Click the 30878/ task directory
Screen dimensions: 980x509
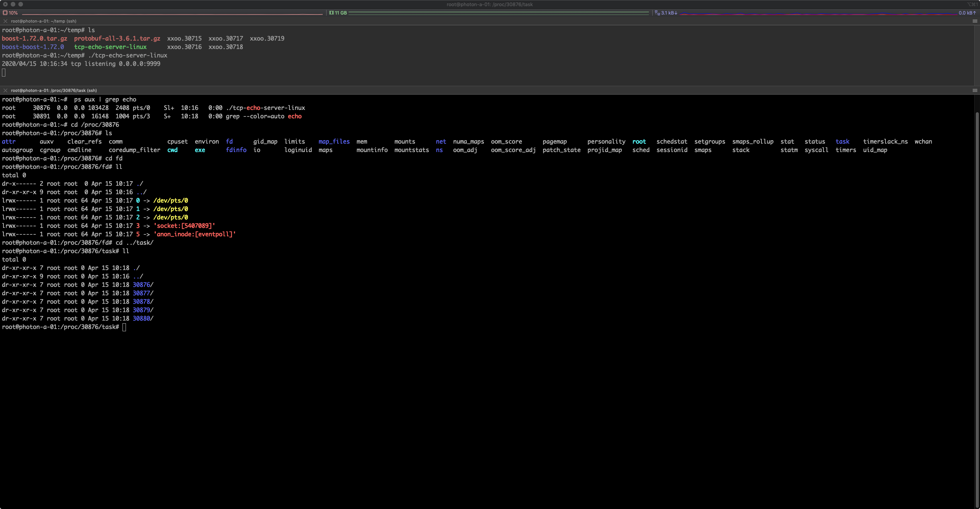point(143,301)
